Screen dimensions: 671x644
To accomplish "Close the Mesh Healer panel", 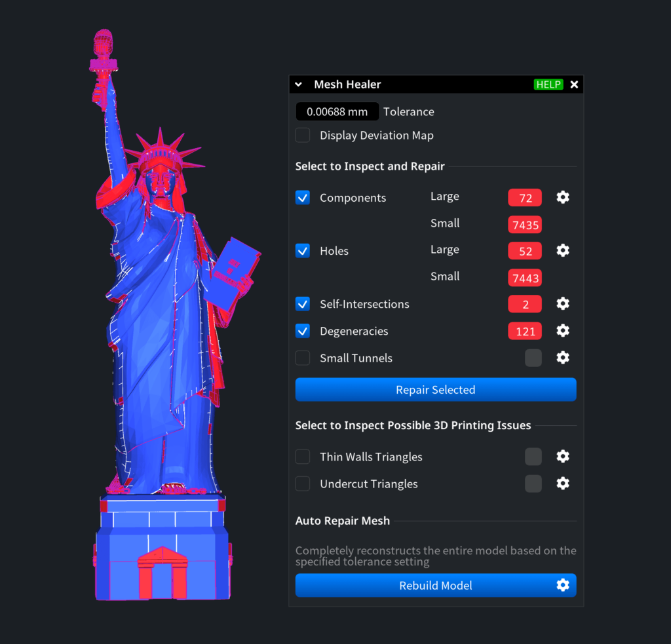I will click(x=574, y=85).
